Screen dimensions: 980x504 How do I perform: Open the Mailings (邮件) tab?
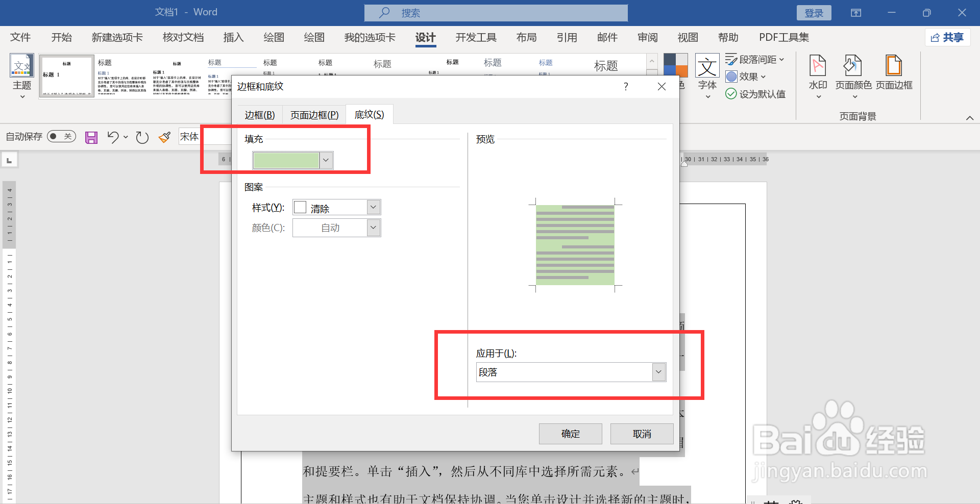point(607,37)
